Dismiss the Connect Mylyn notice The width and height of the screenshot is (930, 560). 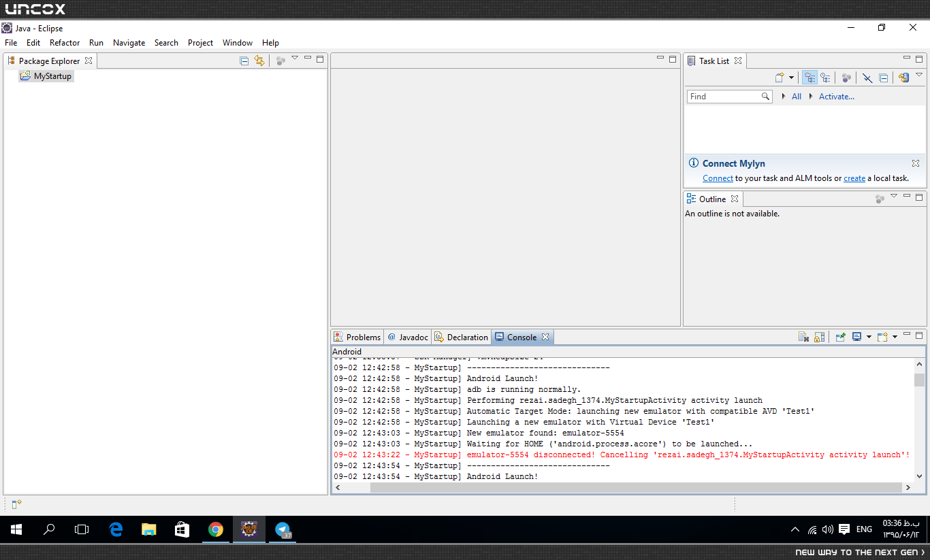[916, 163]
